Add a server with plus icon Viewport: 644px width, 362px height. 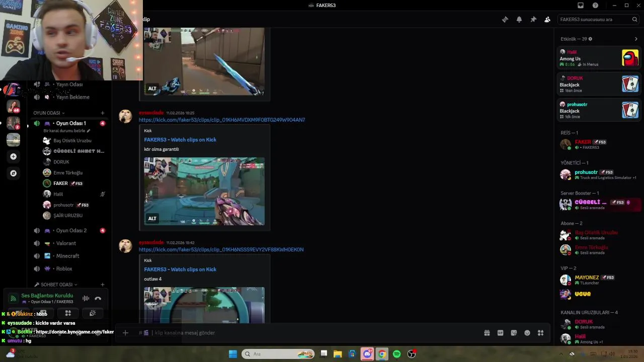[13, 156]
